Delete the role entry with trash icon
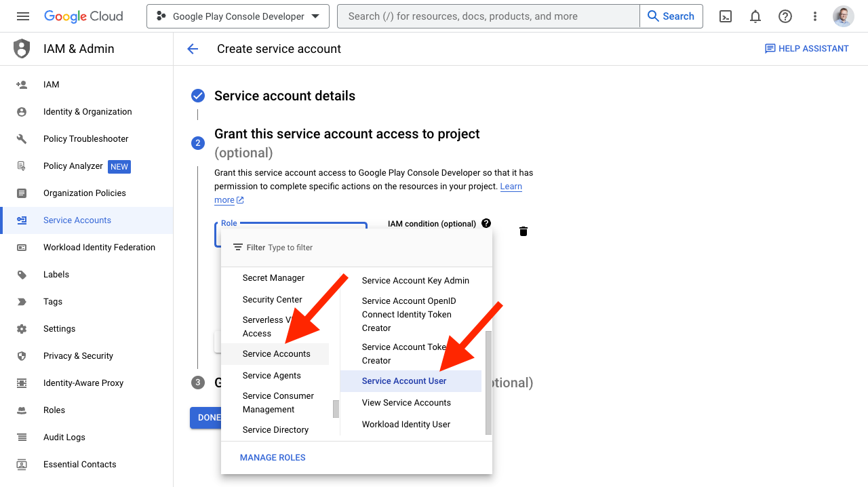This screenshot has height=487, width=868. click(x=523, y=231)
